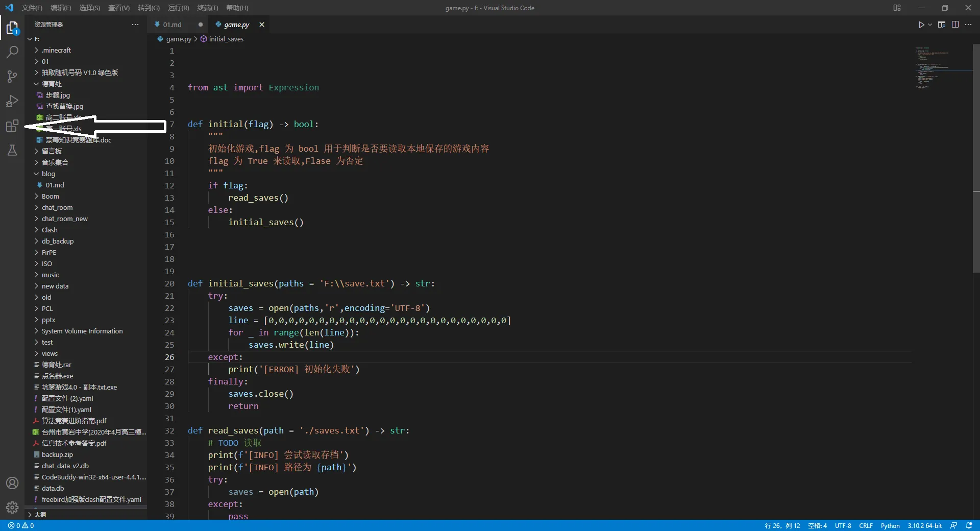Click game.py in the breadcrumb
This screenshot has height=531, width=980.
point(179,39)
